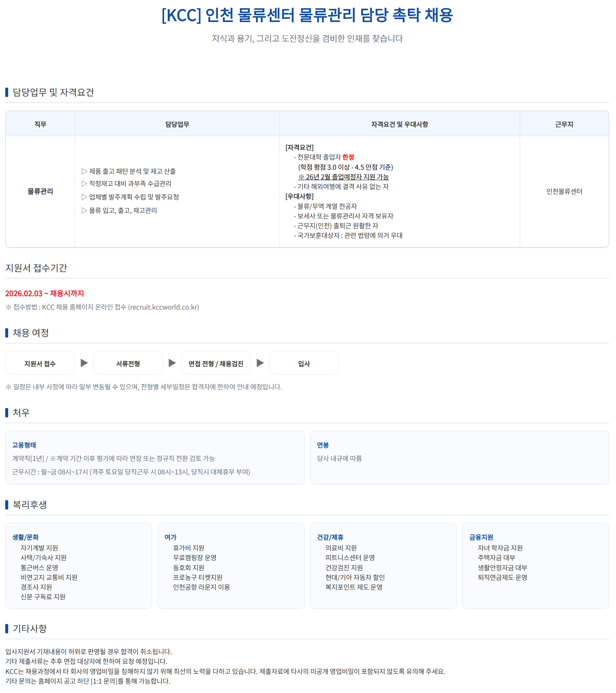Click the 담당업무 table column header
Image resolution: width=616 pixels, height=693 pixels.
coord(177,124)
